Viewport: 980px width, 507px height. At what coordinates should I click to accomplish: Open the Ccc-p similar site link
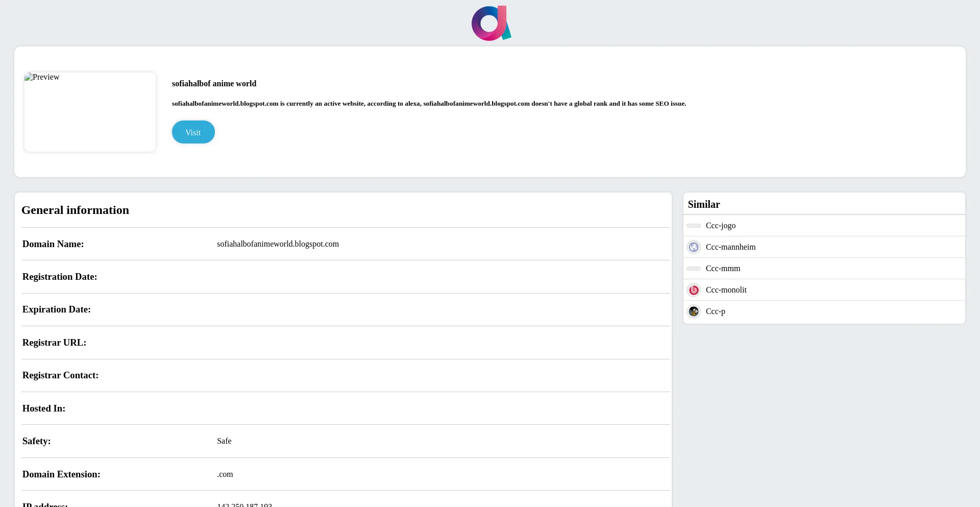tap(716, 311)
